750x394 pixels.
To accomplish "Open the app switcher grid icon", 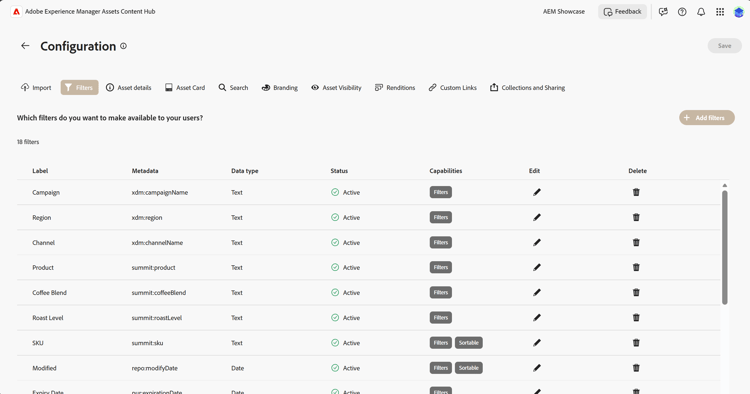I will coord(720,12).
